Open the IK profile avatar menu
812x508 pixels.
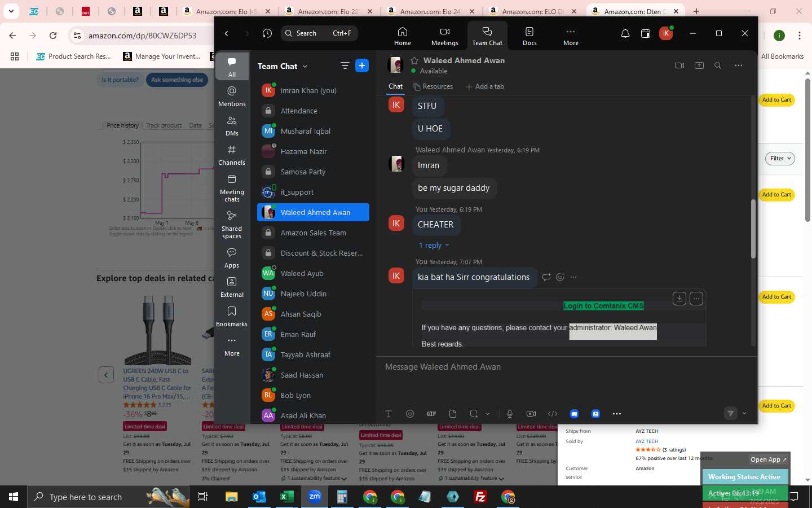pyautogui.click(x=665, y=33)
